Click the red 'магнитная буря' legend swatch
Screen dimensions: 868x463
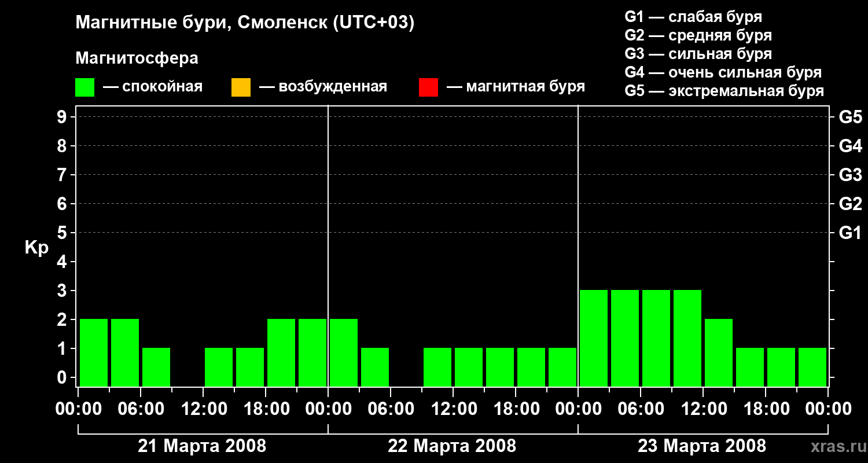pyautogui.click(x=428, y=87)
